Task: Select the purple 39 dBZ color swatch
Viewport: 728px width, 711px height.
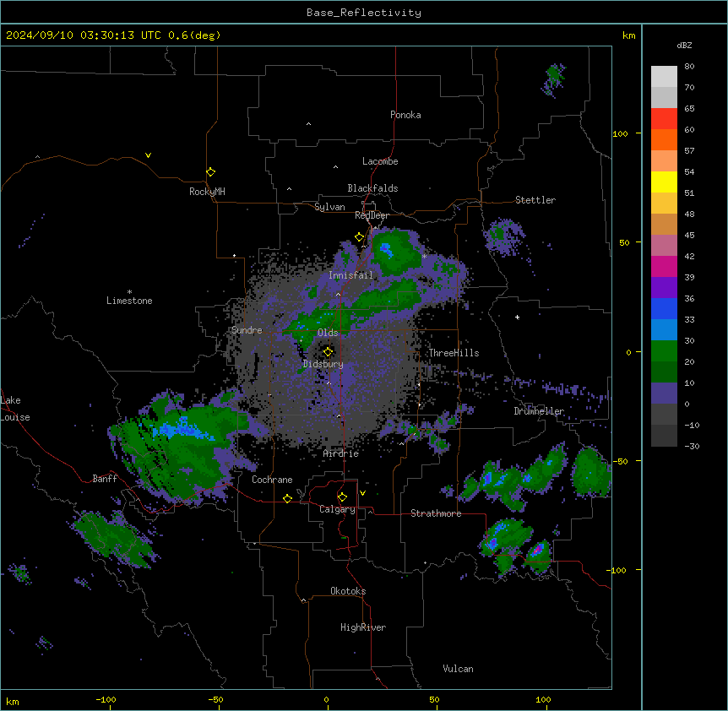Action: (664, 288)
